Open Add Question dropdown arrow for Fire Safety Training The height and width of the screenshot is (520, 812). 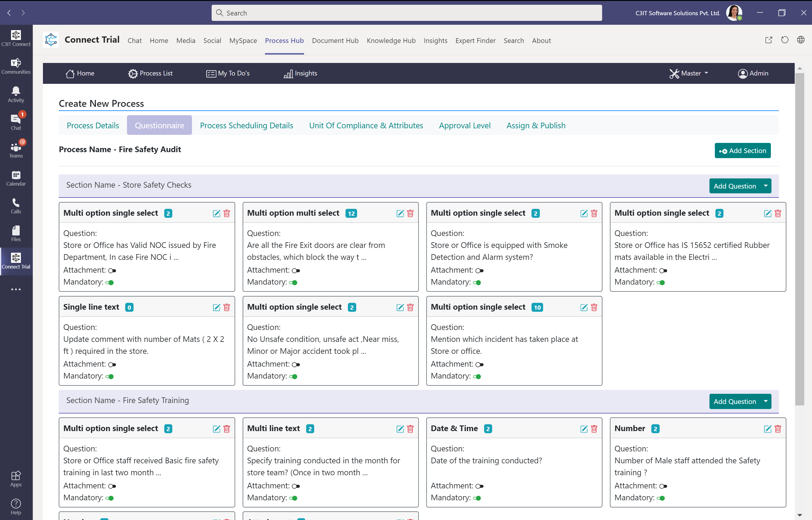(765, 401)
